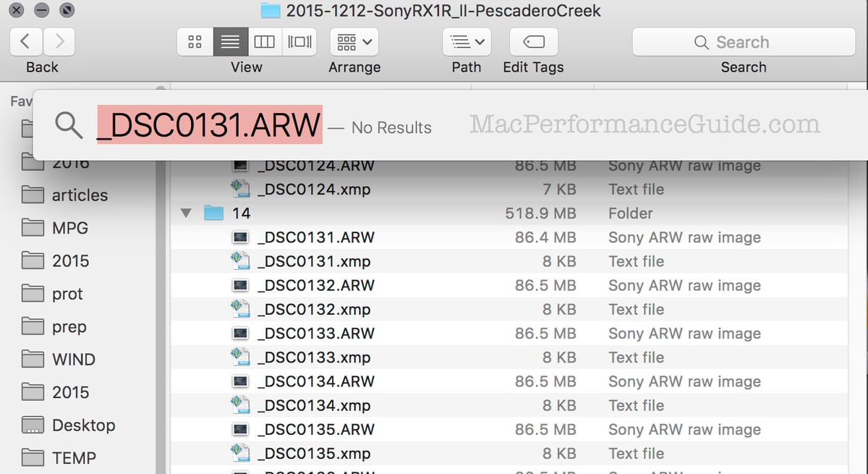Click the Folder kind label of row 14
Image resolution: width=868 pixels, height=474 pixels.
coord(631,213)
